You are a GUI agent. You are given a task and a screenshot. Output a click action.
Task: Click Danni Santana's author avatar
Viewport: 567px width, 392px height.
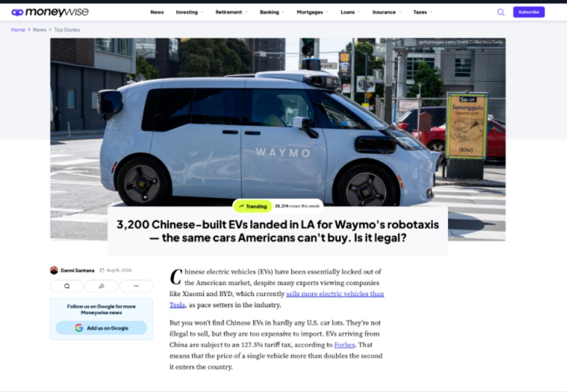point(54,271)
